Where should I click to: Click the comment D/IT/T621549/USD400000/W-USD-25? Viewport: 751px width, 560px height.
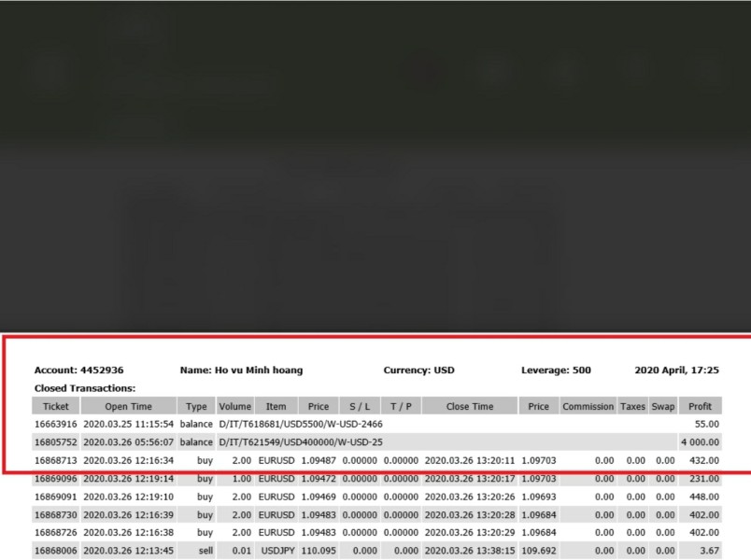(x=301, y=442)
